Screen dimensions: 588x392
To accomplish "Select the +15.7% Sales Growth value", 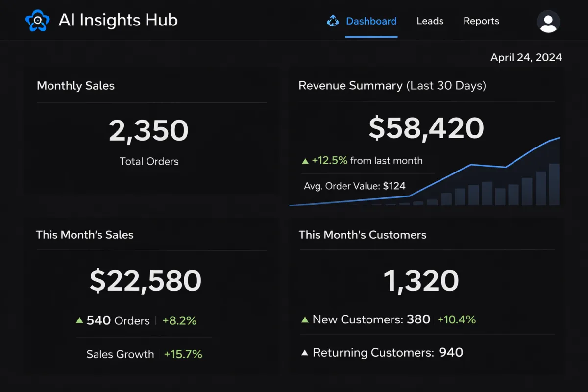I will [x=183, y=354].
